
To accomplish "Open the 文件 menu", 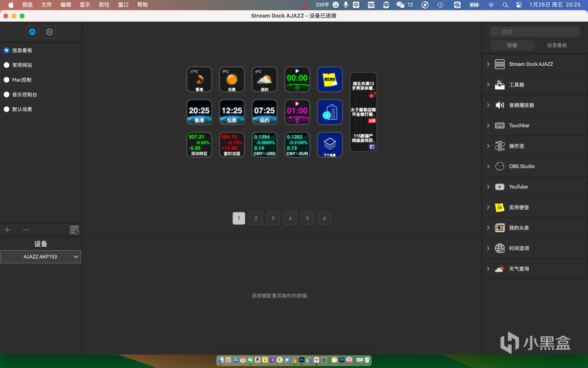I will point(46,5).
